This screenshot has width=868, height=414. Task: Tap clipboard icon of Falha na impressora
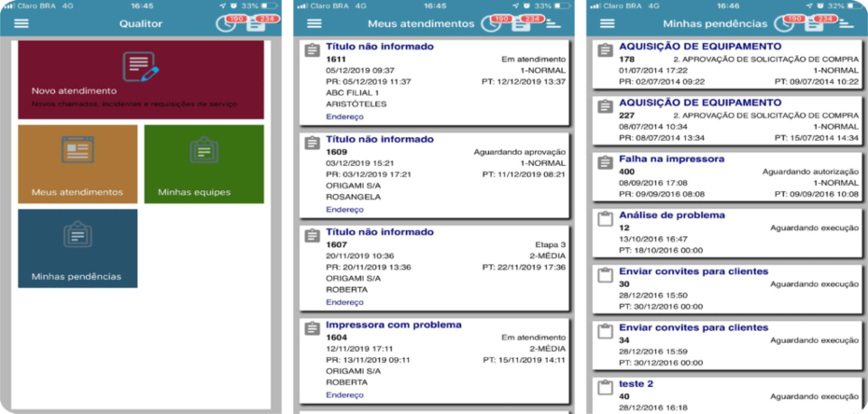(606, 162)
